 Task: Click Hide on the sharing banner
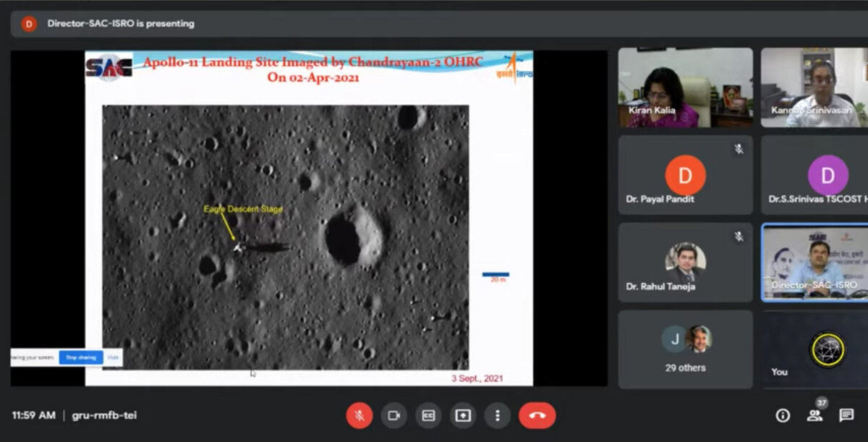pos(113,357)
